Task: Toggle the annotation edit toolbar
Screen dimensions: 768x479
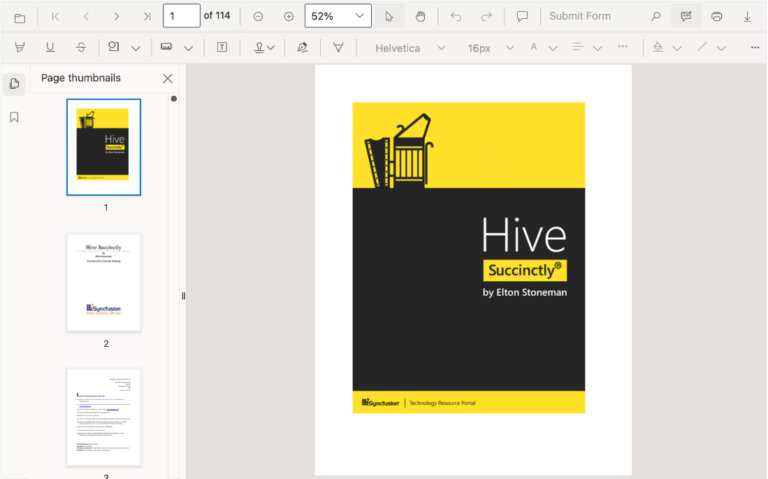Action: (686, 17)
